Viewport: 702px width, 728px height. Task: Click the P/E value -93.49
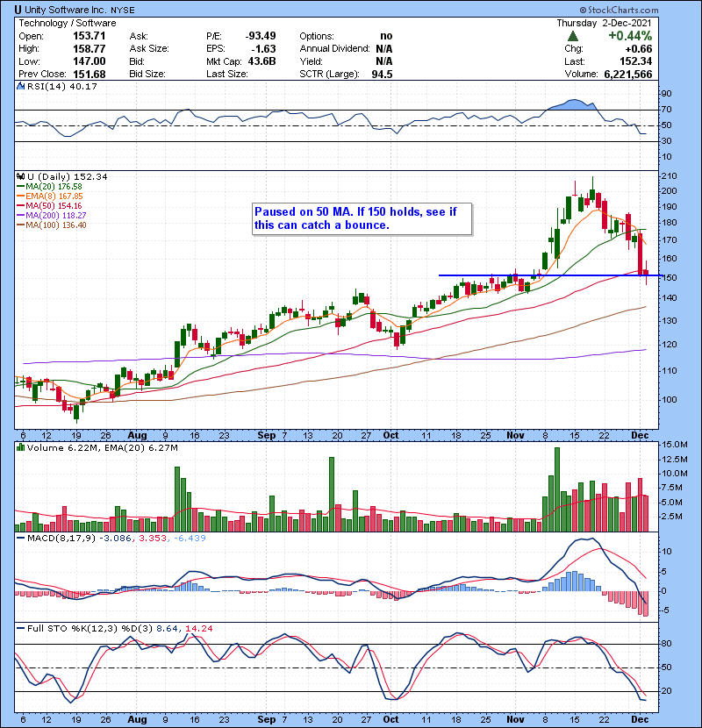(x=261, y=36)
